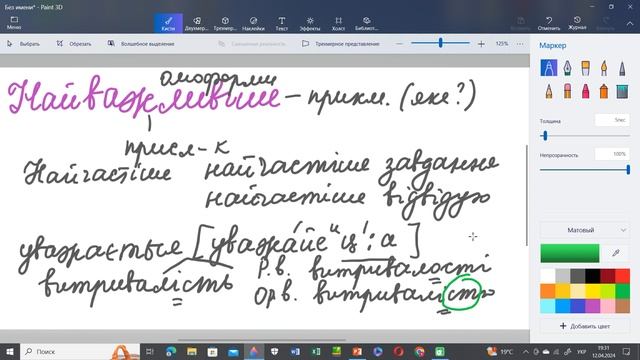Open Chrome from the taskbar

(x=419, y=351)
